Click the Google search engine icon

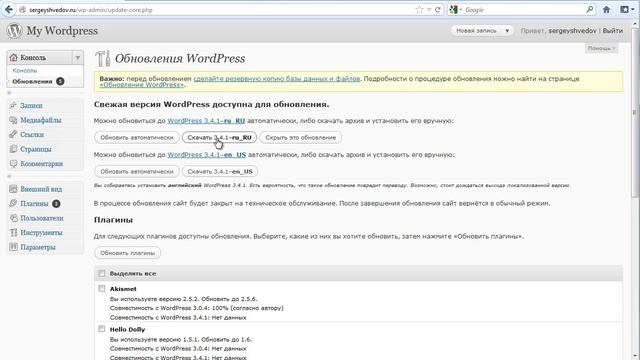coord(453,10)
